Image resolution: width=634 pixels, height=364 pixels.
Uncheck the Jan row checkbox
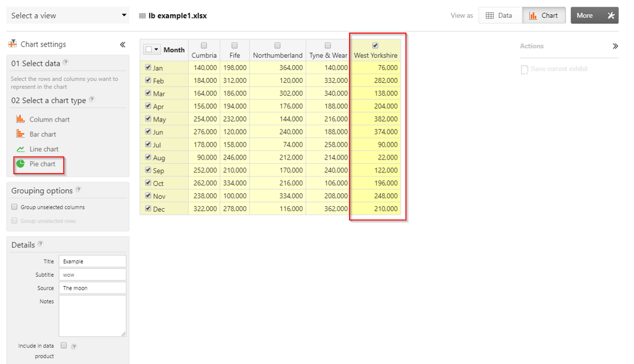148,68
